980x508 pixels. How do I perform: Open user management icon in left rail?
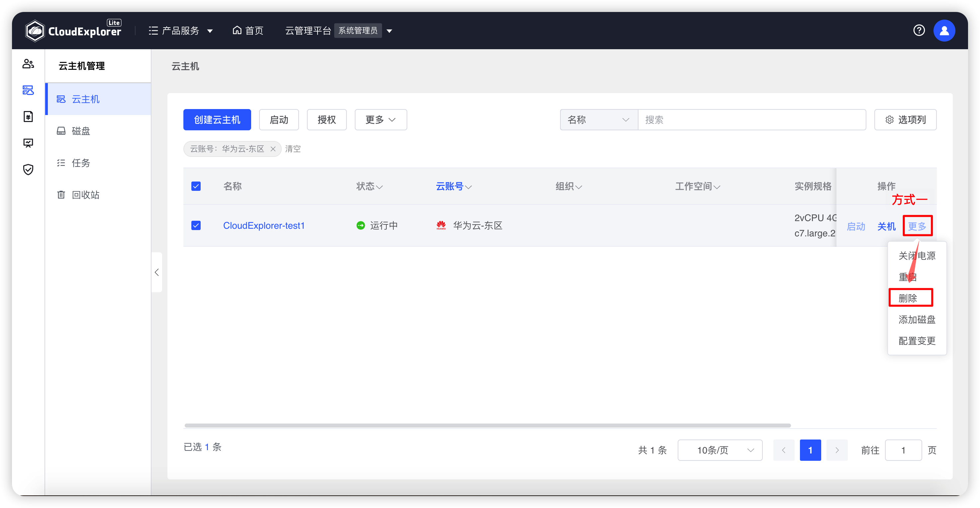tap(28, 63)
